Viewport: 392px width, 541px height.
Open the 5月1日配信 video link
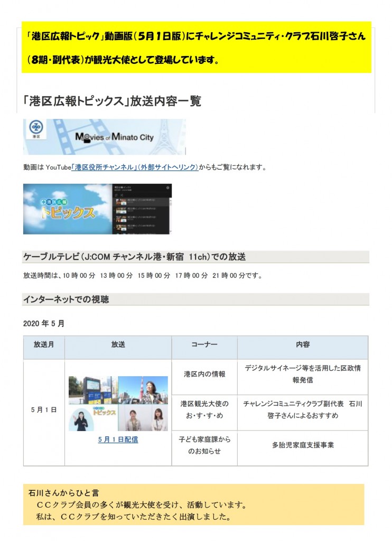118,440
